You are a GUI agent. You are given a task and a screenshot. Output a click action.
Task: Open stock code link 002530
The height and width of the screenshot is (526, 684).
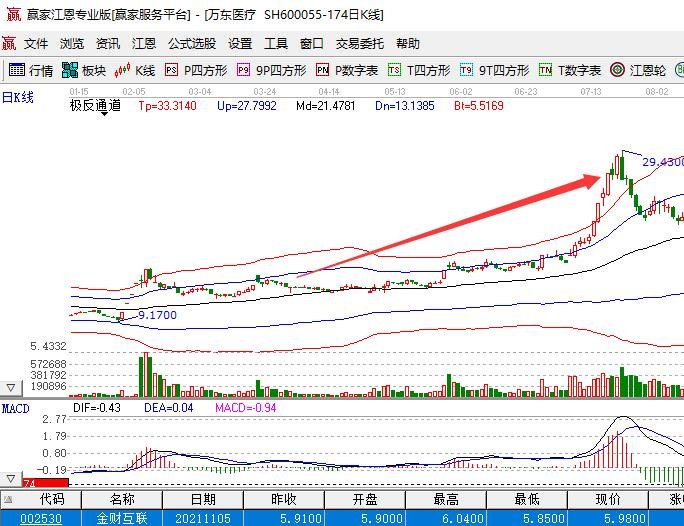[41, 519]
